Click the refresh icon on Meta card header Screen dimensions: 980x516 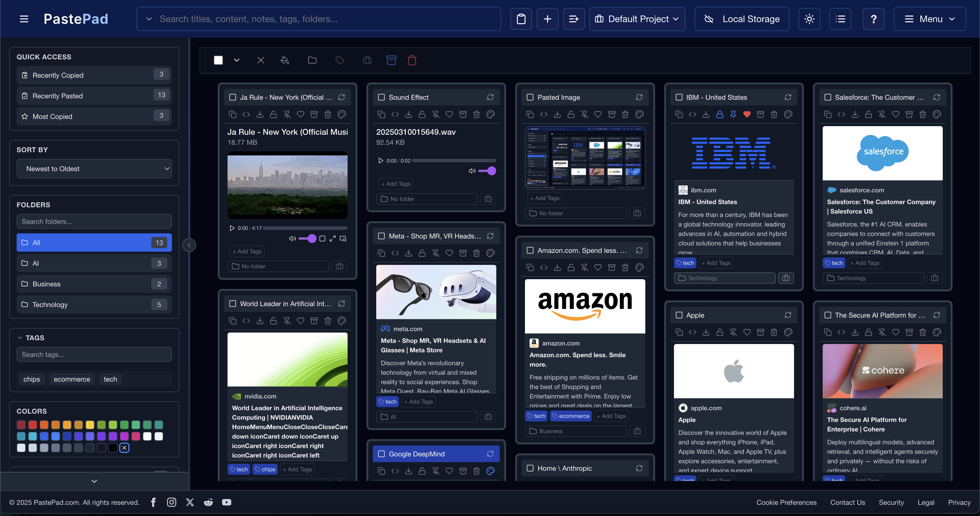pos(490,236)
